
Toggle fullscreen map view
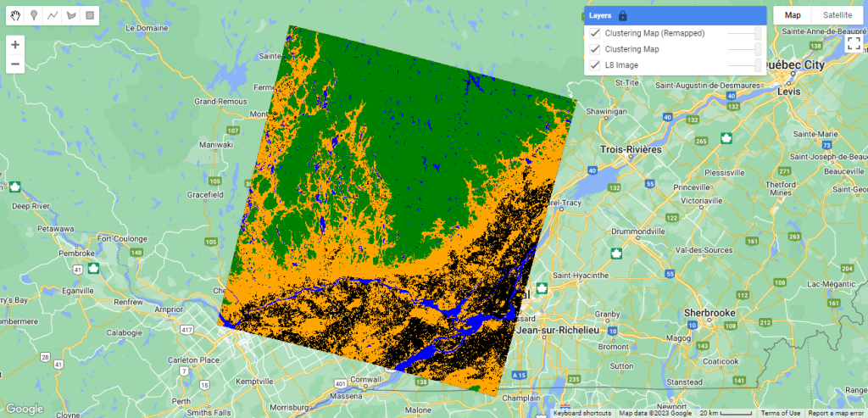tap(854, 44)
